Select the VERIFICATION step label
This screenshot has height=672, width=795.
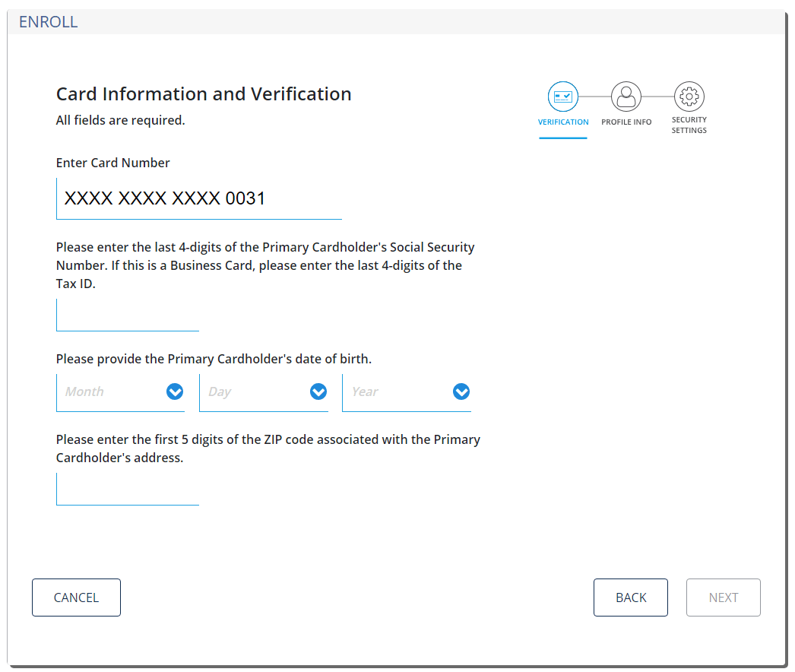(x=563, y=122)
